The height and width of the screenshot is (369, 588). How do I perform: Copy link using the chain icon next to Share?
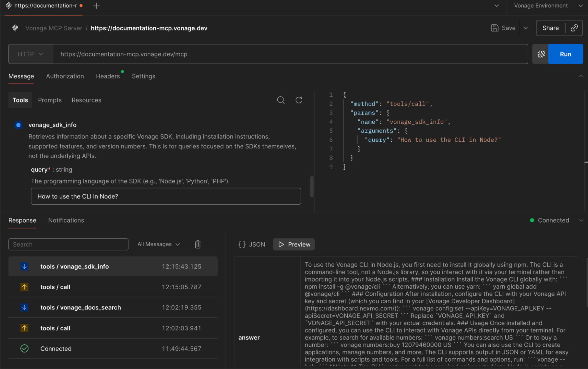[x=574, y=28]
